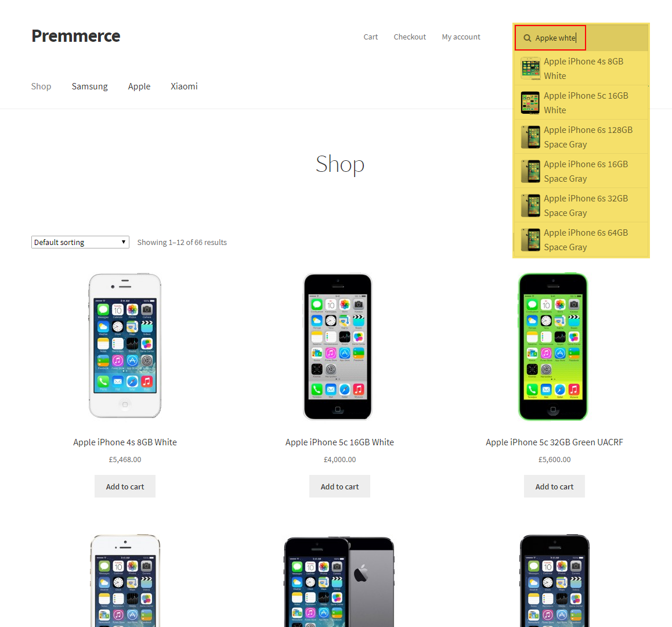Viewport: 672px width, 627px height.
Task: Expand the Default sorting dropdown
Action: click(x=80, y=242)
